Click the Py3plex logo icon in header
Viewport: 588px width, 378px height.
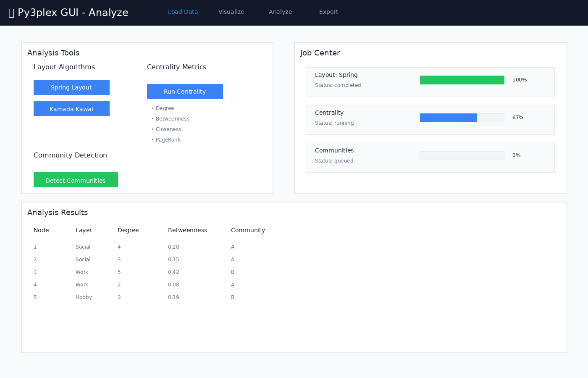pos(11,13)
